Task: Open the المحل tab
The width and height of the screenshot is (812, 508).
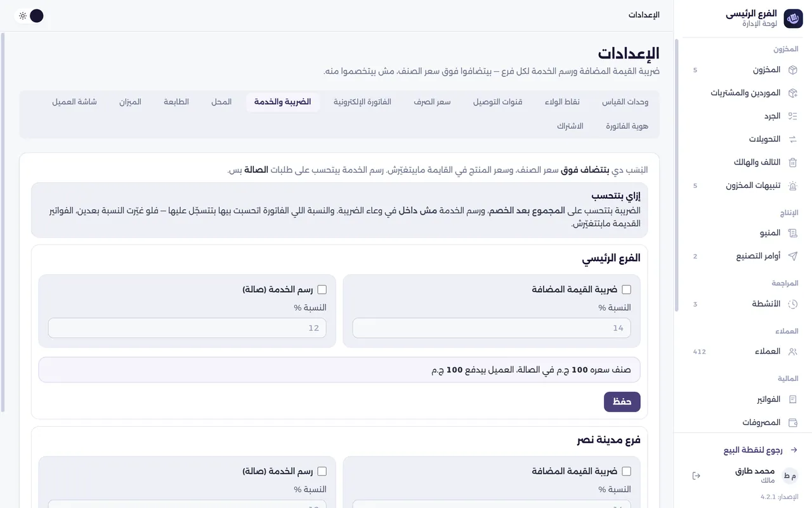Action: [221, 102]
